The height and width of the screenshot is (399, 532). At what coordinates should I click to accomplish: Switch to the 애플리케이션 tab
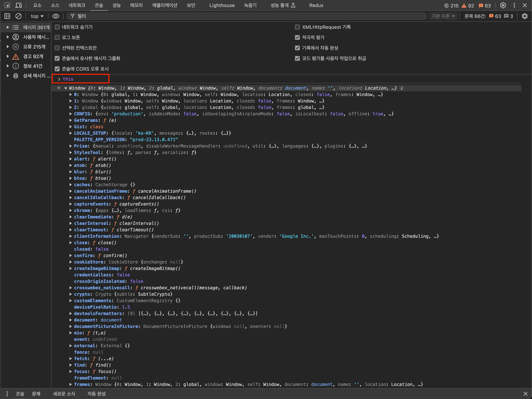tap(165, 5)
